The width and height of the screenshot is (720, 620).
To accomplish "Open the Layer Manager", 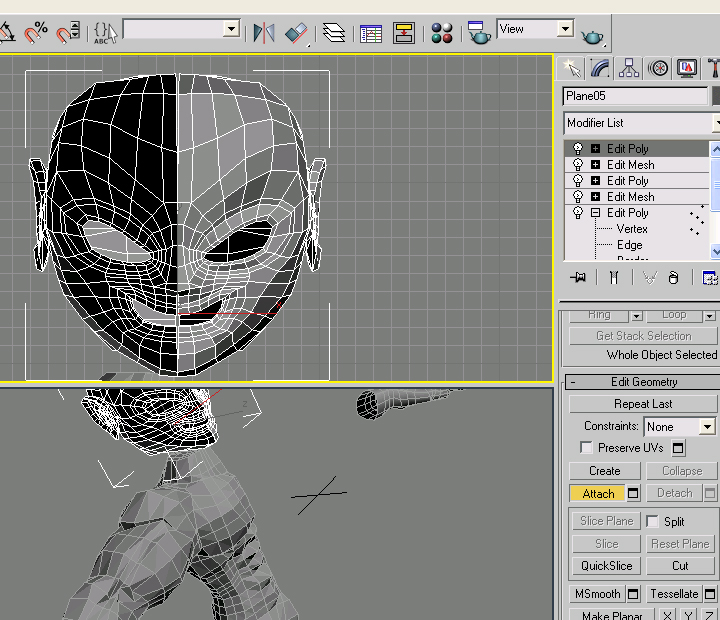I will [334, 33].
